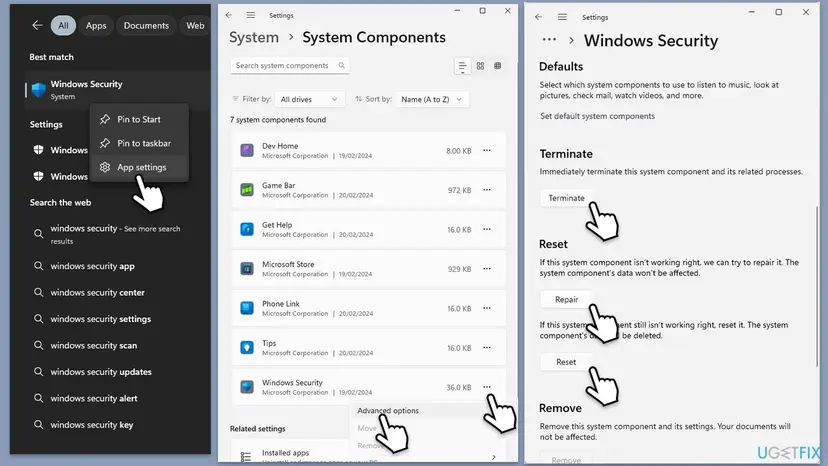This screenshot has height=466, width=828.
Task: Click the Microsoft Store app icon
Action: [x=247, y=269]
